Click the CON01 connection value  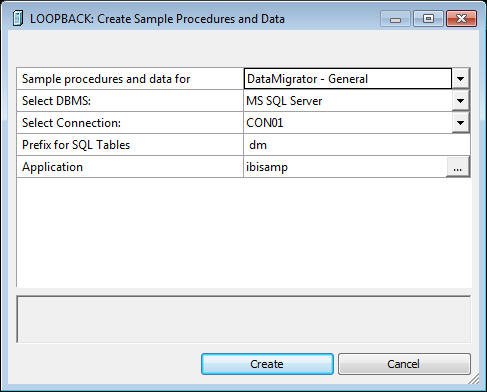(348, 123)
